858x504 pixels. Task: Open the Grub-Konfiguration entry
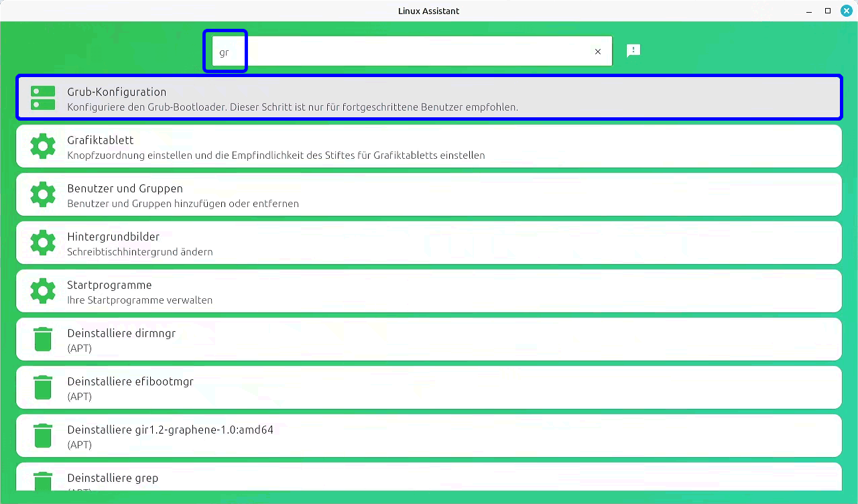point(429,98)
